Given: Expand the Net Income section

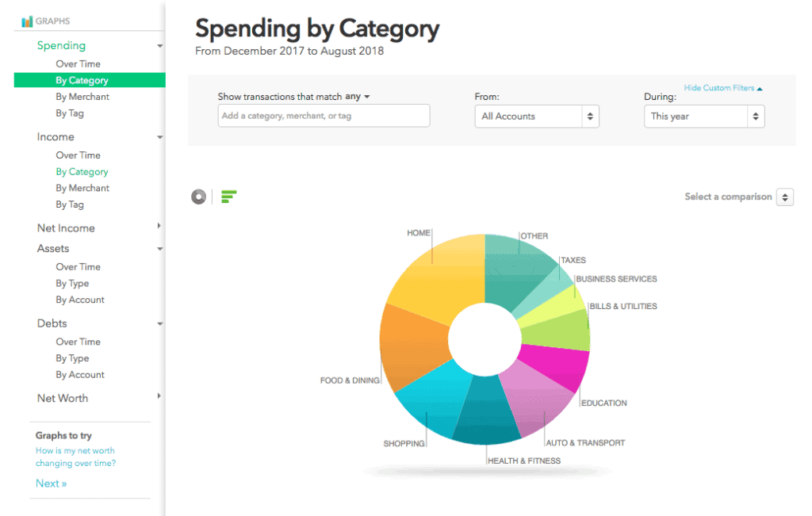Looking at the screenshot, I should click(x=159, y=228).
